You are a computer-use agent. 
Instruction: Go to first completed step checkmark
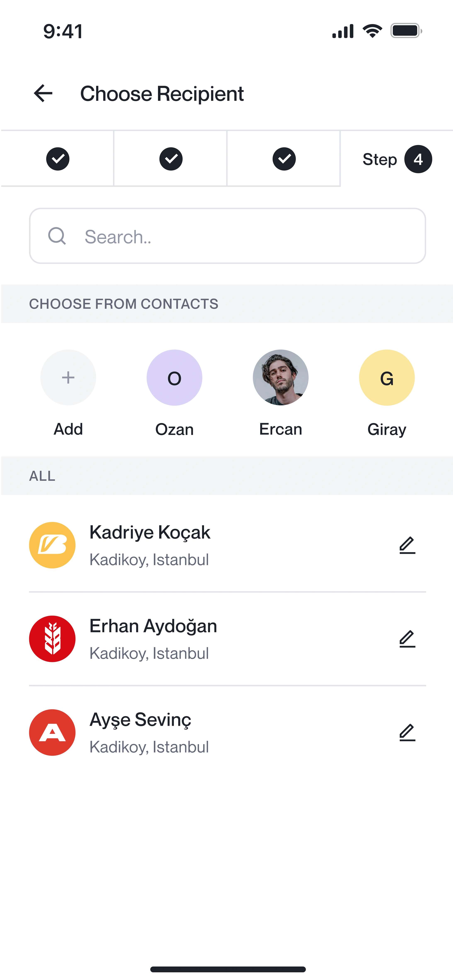click(58, 159)
